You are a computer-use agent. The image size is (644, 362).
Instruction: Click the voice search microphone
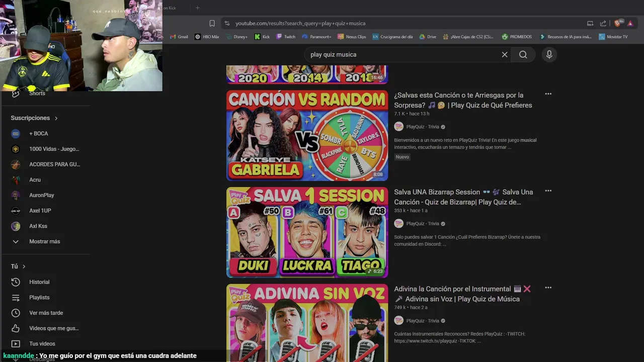click(549, 54)
